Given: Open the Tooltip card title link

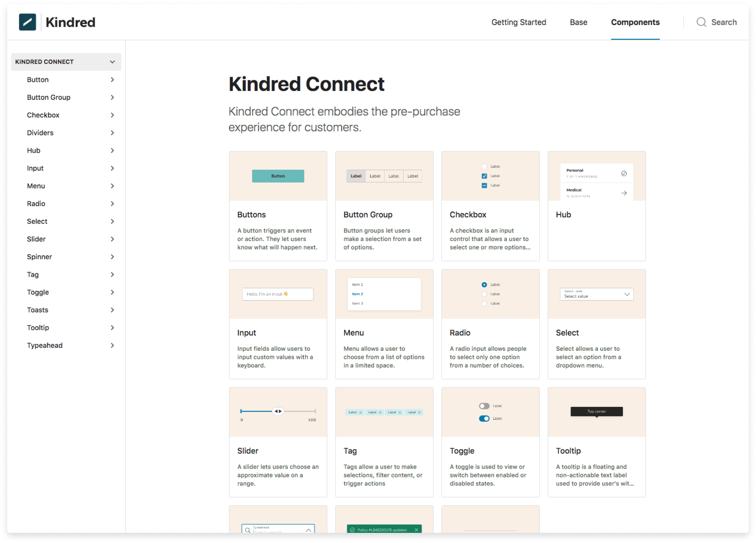Looking at the screenshot, I should [x=568, y=451].
